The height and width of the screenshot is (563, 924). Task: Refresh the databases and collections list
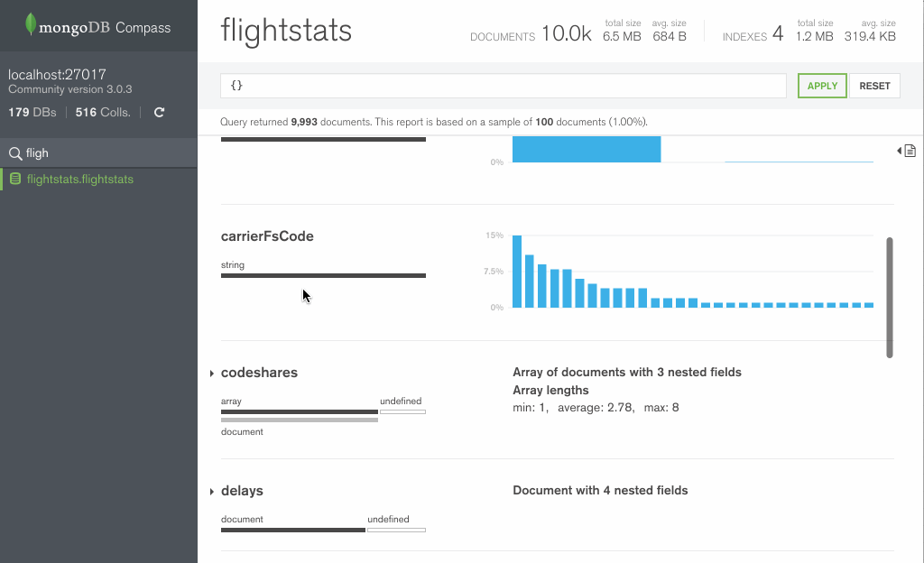pos(160,113)
